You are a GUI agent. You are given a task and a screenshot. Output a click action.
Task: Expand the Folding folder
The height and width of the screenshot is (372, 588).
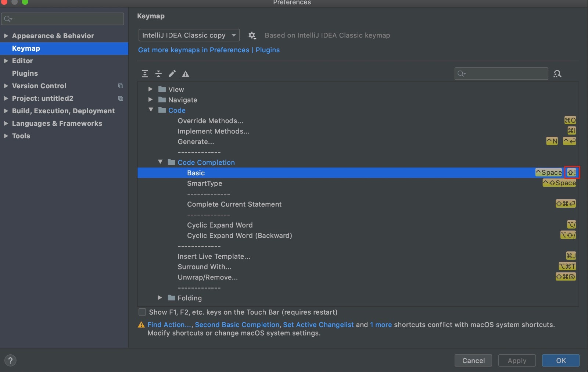(160, 297)
